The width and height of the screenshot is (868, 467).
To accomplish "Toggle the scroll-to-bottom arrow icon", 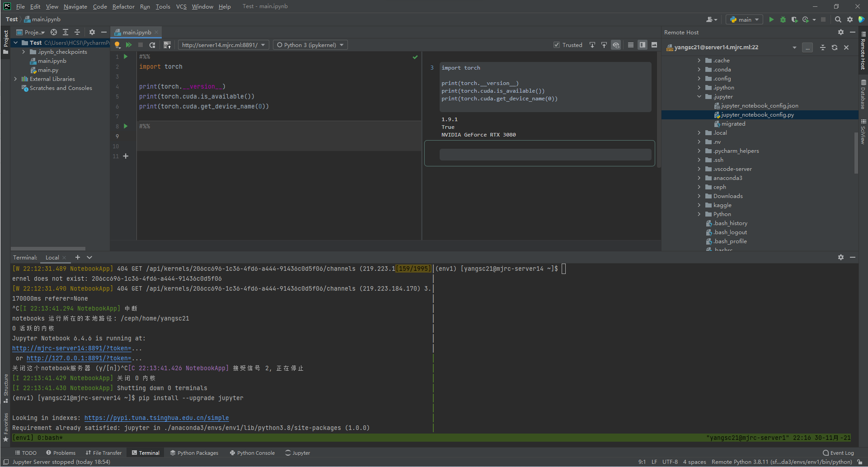I will (592, 45).
